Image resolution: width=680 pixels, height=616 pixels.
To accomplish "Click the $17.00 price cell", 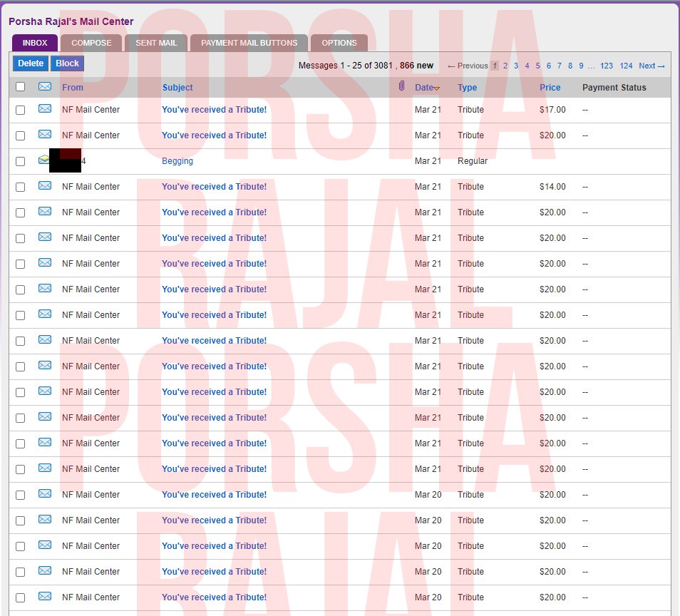I will (552, 110).
